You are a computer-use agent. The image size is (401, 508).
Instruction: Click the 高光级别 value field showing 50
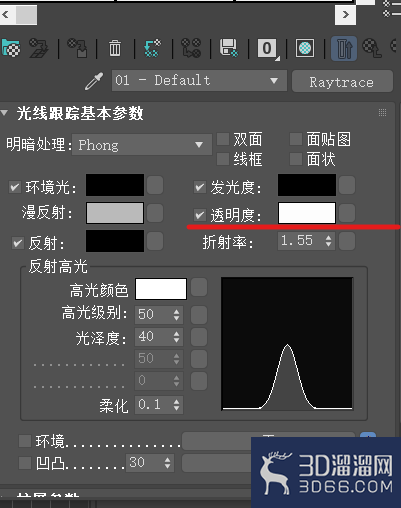(153, 315)
